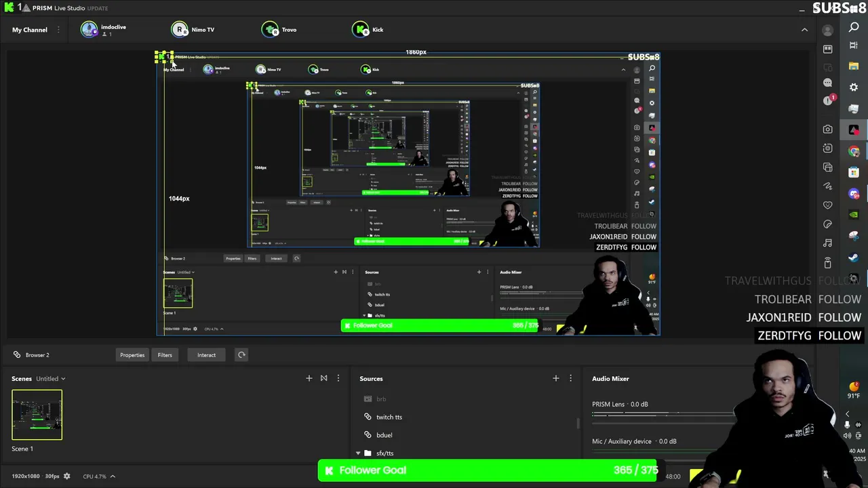The width and height of the screenshot is (868, 488).
Task: Open the layout panel icon in sidebar
Action: (827, 49)
